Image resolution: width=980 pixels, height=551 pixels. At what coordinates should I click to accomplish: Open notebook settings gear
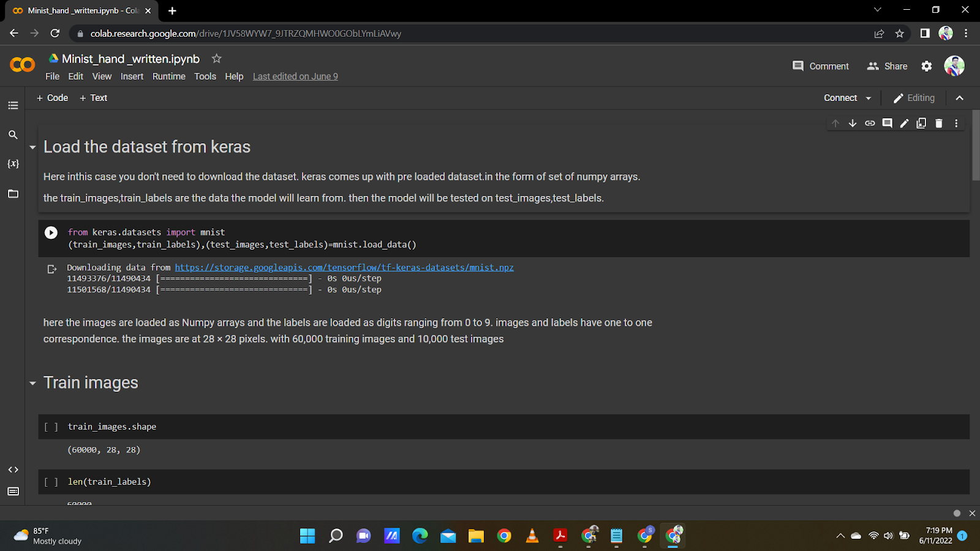click(x=927, y=66)
